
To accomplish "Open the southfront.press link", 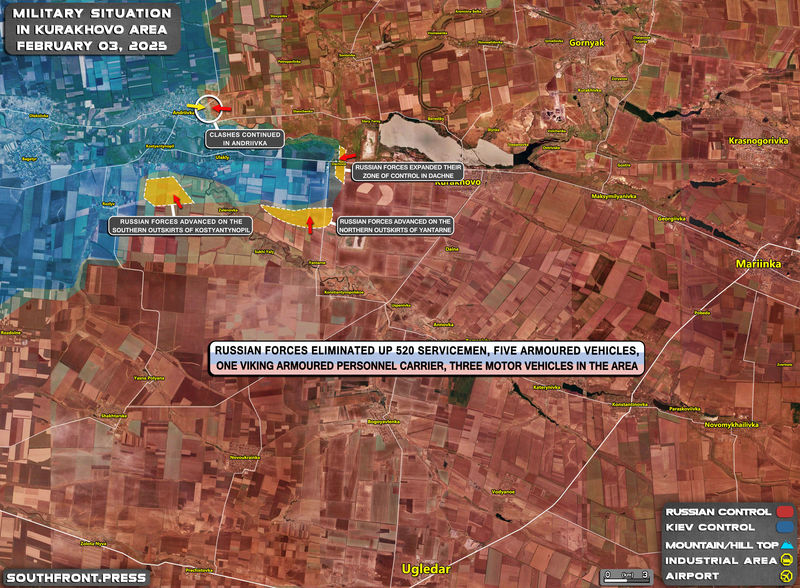I will 74,577.
